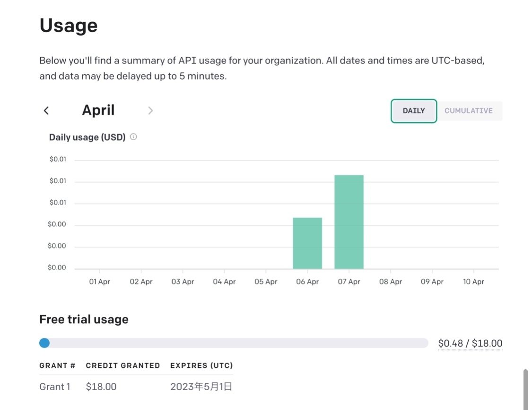
Task: Click the 10 Apr axis label
Action: pos(474,282)
